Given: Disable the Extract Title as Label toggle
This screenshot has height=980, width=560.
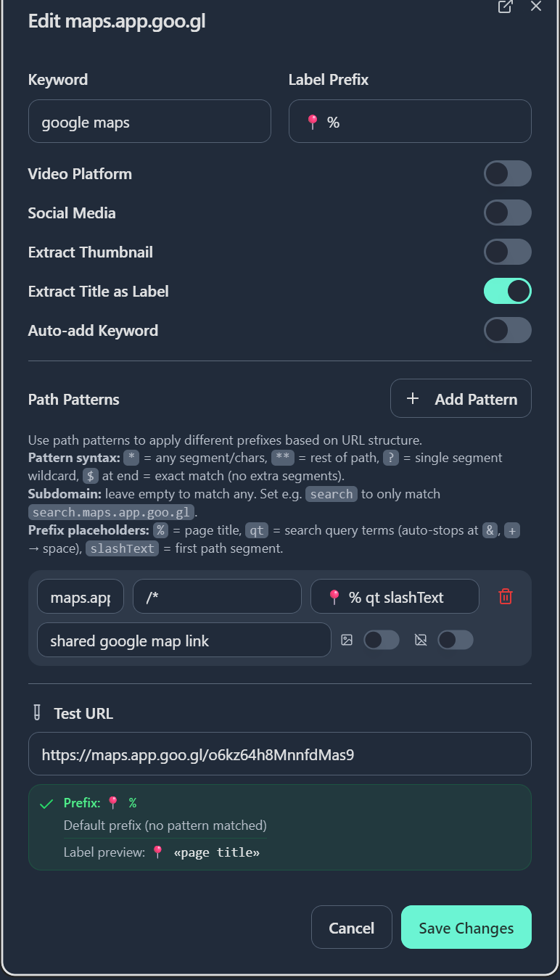Looking at the screenshot, I should click(x=508, y=292).
